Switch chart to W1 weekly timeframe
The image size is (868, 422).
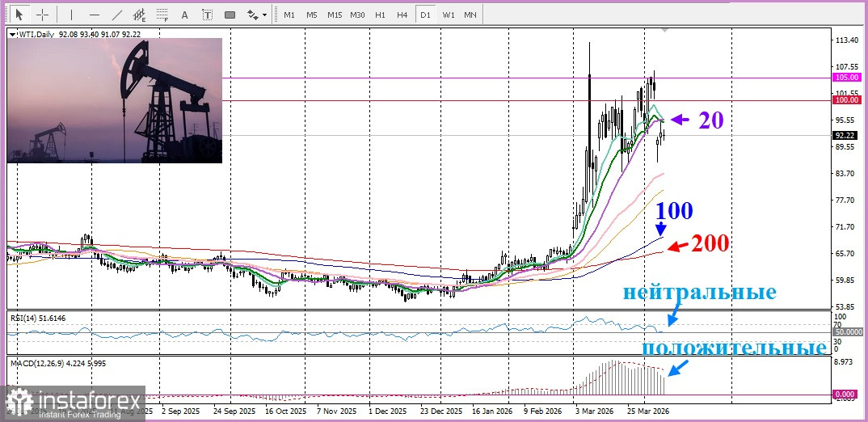(448, 15)
